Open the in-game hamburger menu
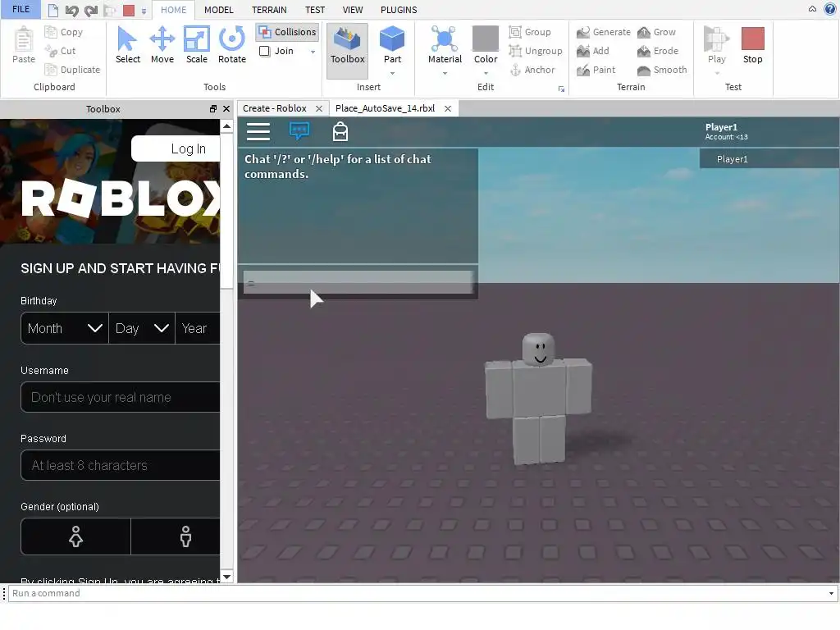Image resolution: width=840 pixels, height=630 pixels. point(258,131)
